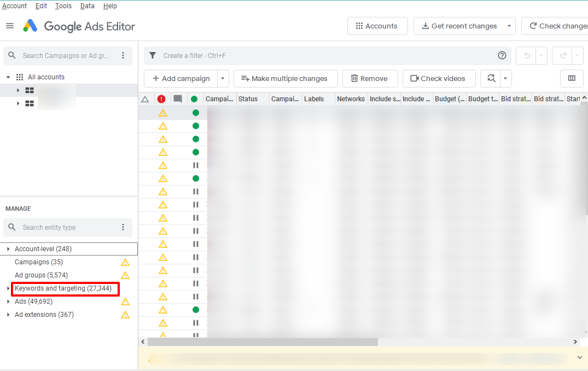This screenshot has height=371, width=588.
Task: Click the magnifier in entity type search
Action: coord(12,227)
